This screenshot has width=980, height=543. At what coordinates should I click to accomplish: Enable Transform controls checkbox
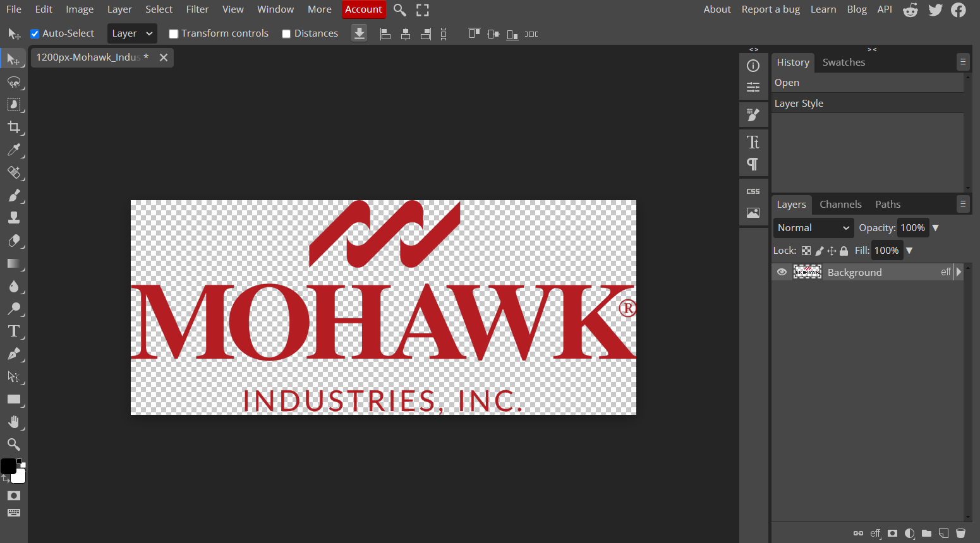click(174, 34)
